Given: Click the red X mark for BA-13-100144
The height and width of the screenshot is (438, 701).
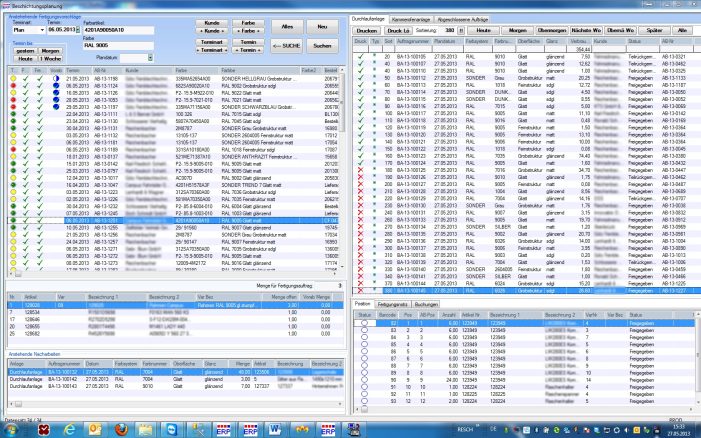Looking at the screenshot, I should click(x=360, y=283).
